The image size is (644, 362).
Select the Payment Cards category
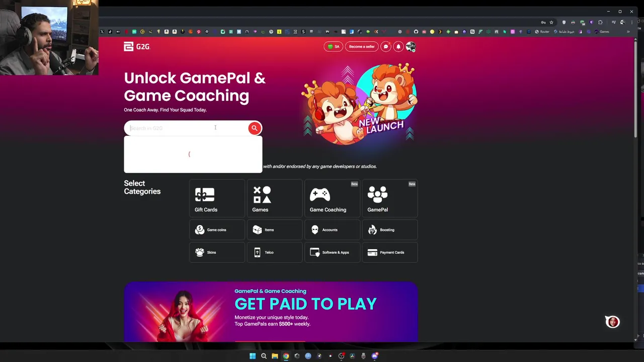(390, 252)
